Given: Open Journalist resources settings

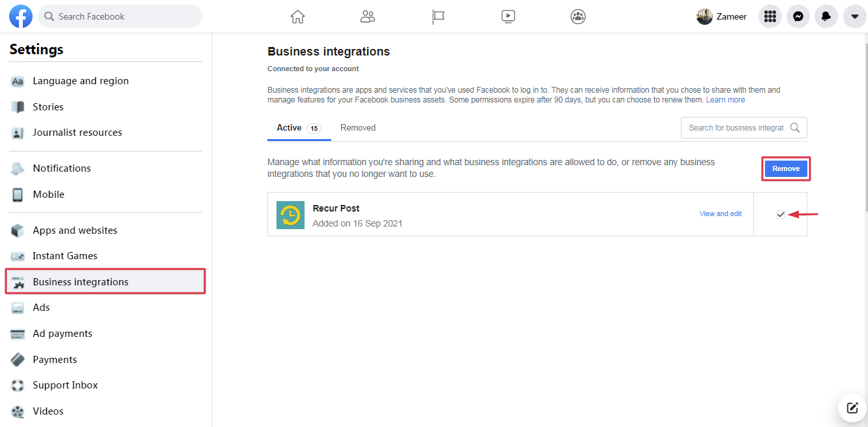Looking at the screenshot, I should (106, 133).
